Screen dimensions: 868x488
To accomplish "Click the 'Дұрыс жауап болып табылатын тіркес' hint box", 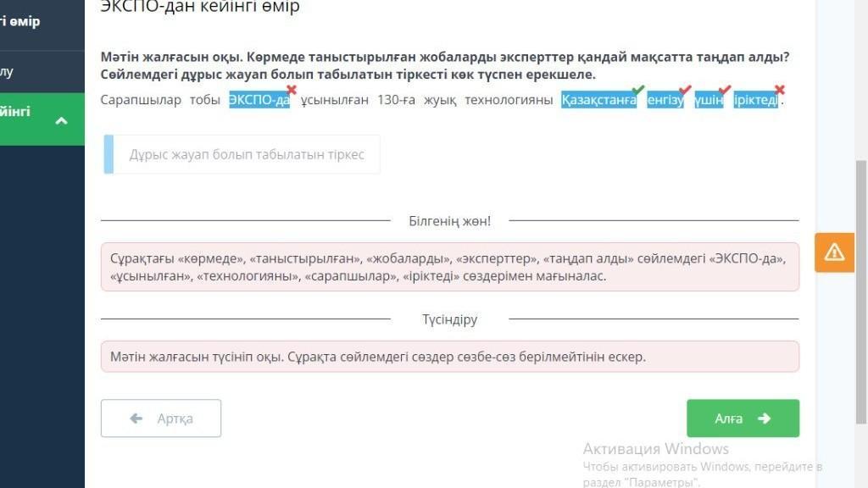I will [x=246, y=154].
